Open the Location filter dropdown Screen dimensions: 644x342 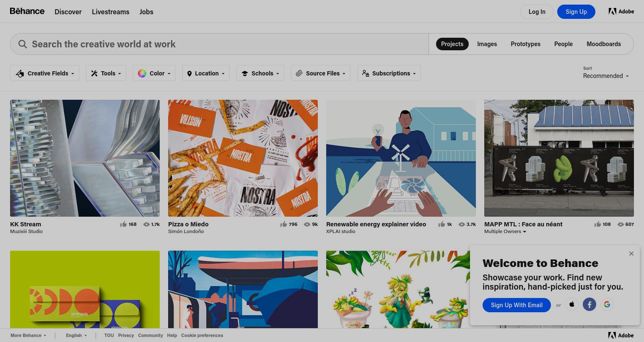click(206, 73)
